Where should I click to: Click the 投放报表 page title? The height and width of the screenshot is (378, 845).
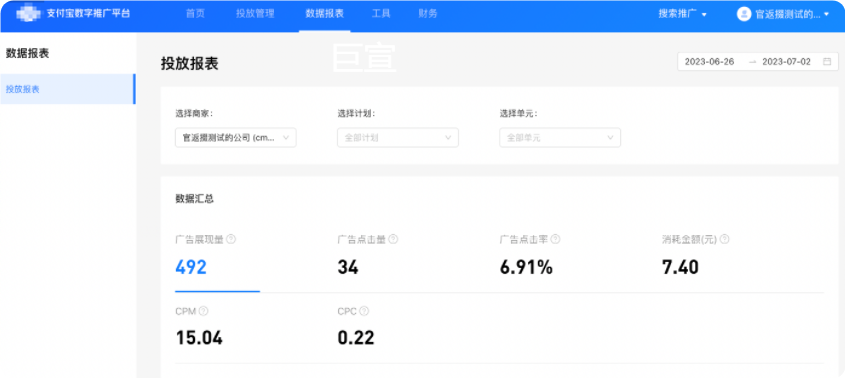pos(190,63)
